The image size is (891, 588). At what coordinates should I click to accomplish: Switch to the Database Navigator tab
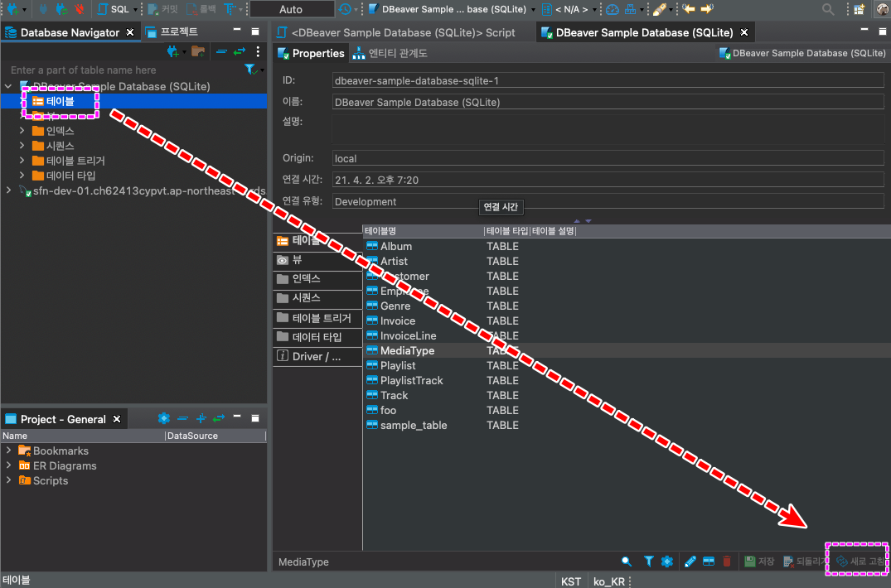click(70, 32)
